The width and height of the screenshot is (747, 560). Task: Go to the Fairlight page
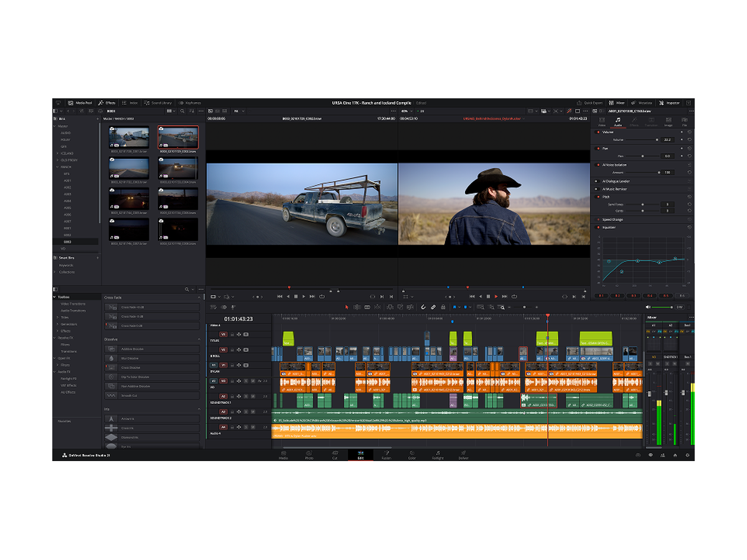pos(438,454)
